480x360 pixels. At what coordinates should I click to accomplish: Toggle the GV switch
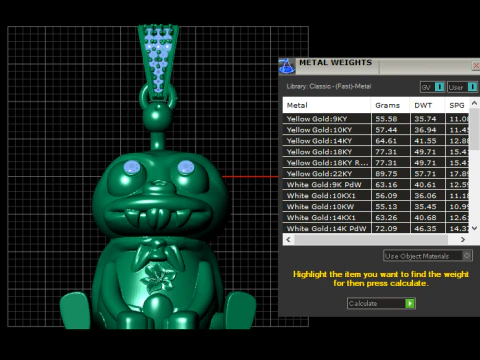click(432, 87)
